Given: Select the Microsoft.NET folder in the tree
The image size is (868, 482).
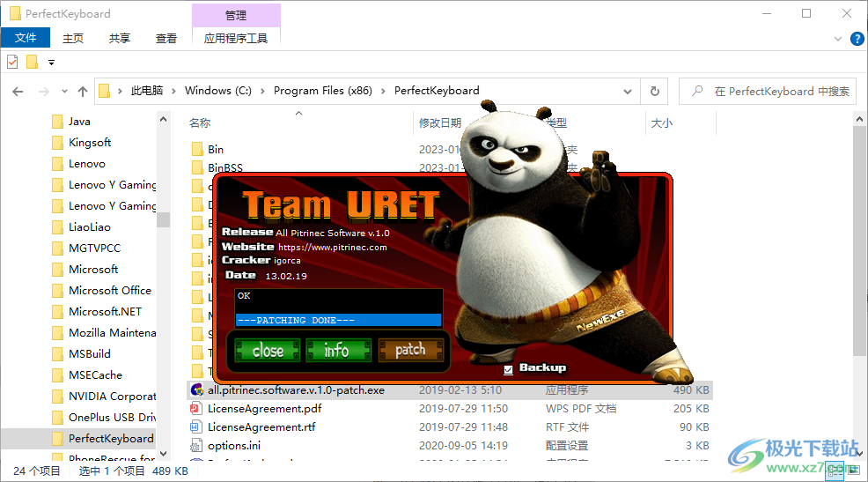Looking at the screenshot, I should click(x=105, y=311).
